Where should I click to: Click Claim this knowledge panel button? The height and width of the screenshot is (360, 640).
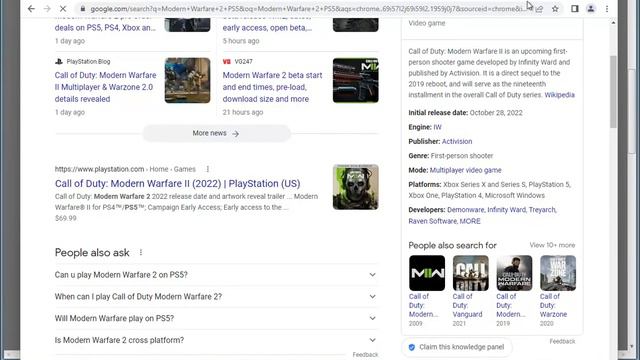pos(457,347)
